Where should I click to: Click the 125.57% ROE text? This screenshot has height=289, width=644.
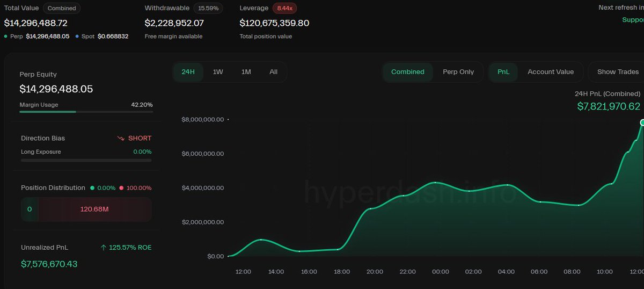[129, 248]
